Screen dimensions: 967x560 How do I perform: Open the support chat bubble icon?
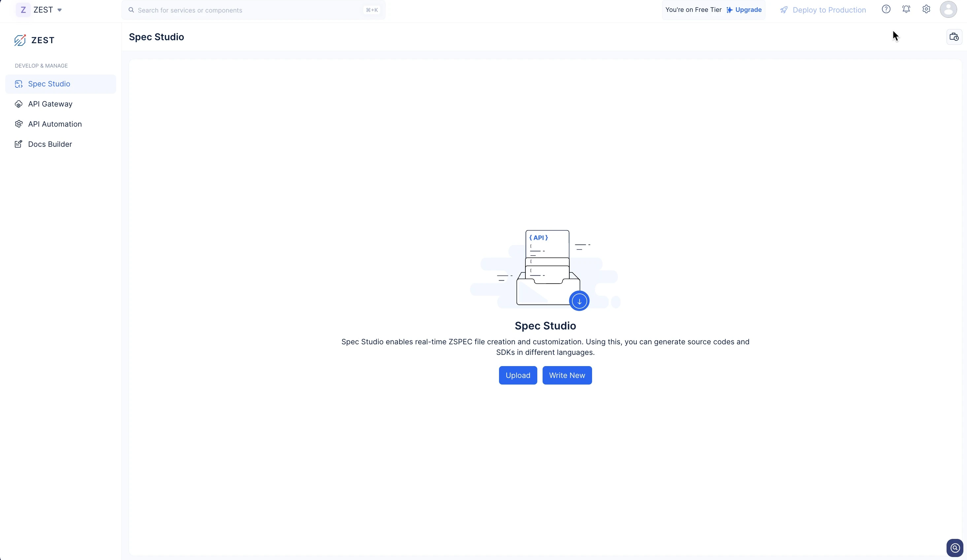[x=955, y=548]
